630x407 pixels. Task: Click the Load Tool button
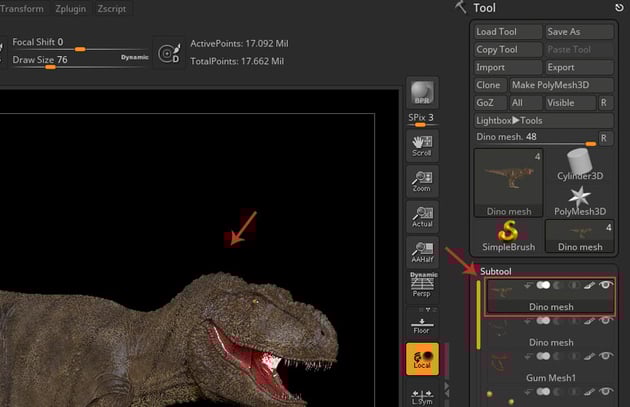tap(508, 32)
